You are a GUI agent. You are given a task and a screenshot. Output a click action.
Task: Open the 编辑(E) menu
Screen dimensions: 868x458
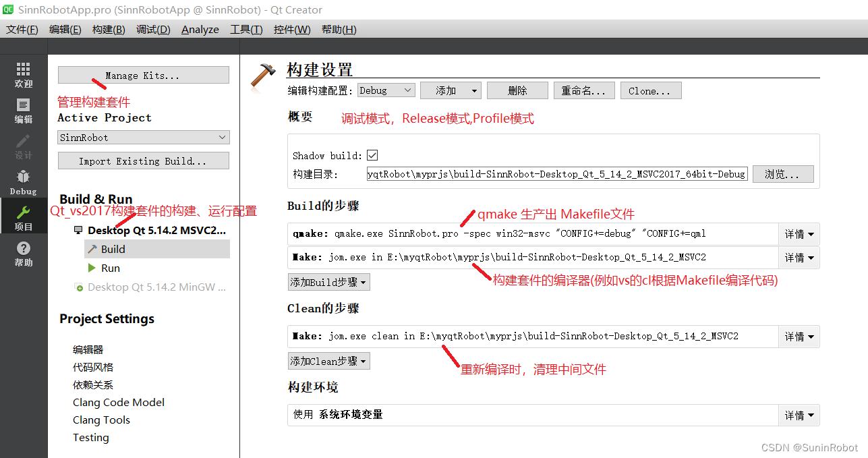(x=65, y=29)
